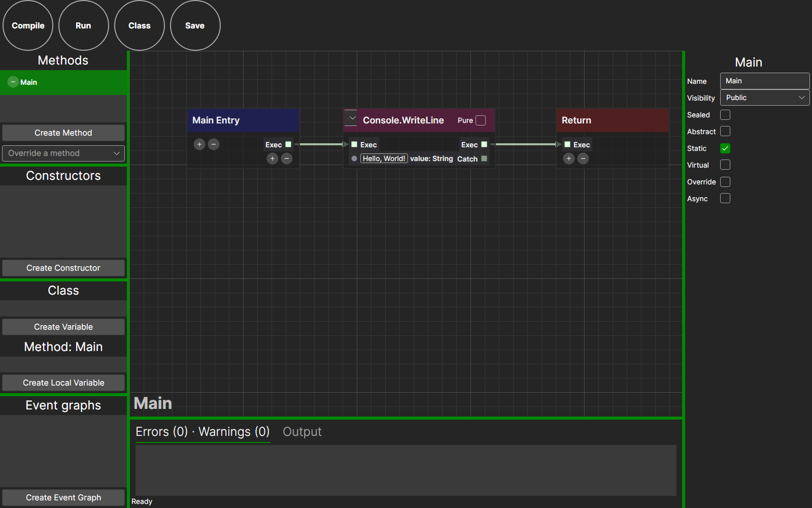Click Create Variable
Viewport: 812px width, 508px height.
(63, 327)
